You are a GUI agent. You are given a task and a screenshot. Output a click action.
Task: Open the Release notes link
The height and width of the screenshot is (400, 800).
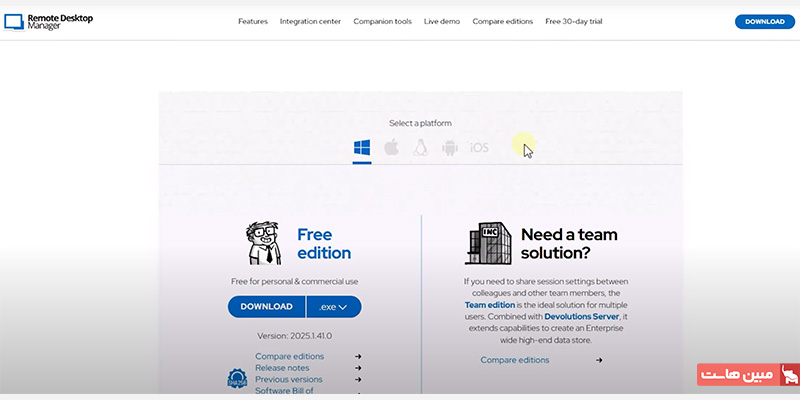pyautogui.click(x=282, y=368)
